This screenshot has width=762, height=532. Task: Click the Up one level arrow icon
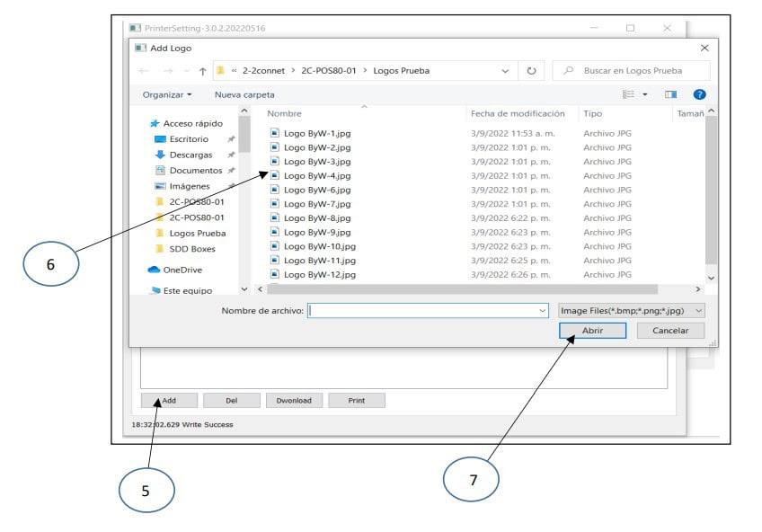[203, 71]
